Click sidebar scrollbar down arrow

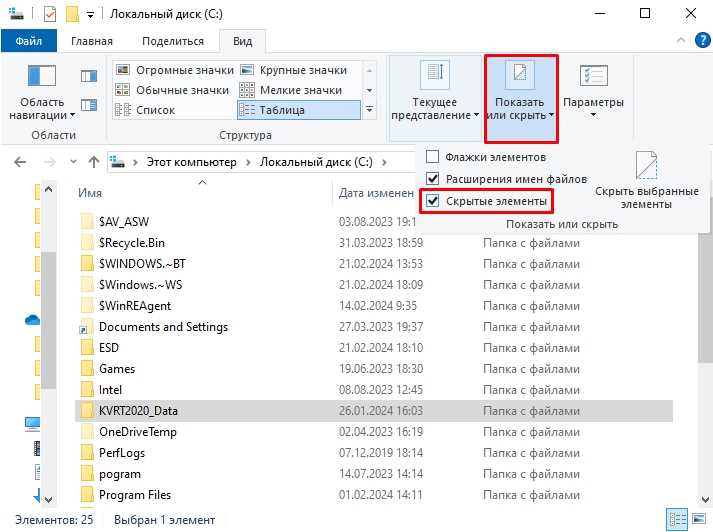coord(48,499)
